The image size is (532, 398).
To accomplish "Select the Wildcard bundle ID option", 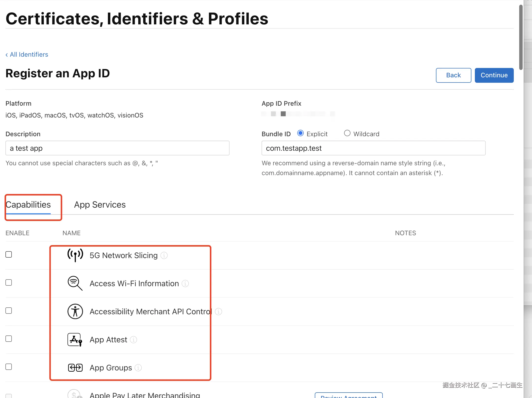I will pyautogui.click(x=347, y=133).
